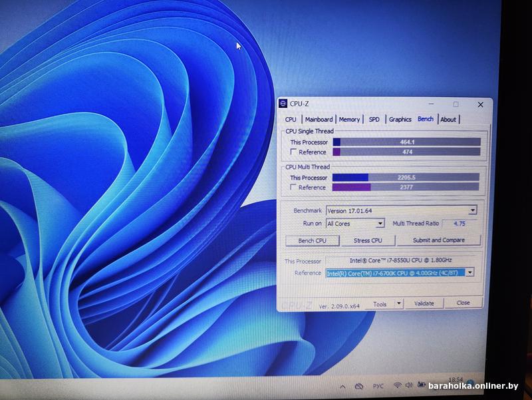Show hidden tray icons chevron
Image resolution: width=532 pixels, height=400 pixels.
tap(342, 386)
